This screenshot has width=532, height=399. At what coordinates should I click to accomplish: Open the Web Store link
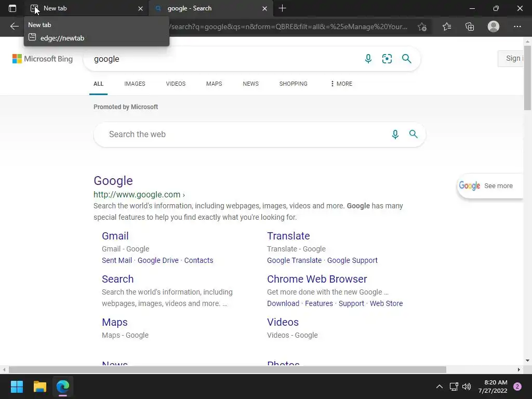pos(386,303)
